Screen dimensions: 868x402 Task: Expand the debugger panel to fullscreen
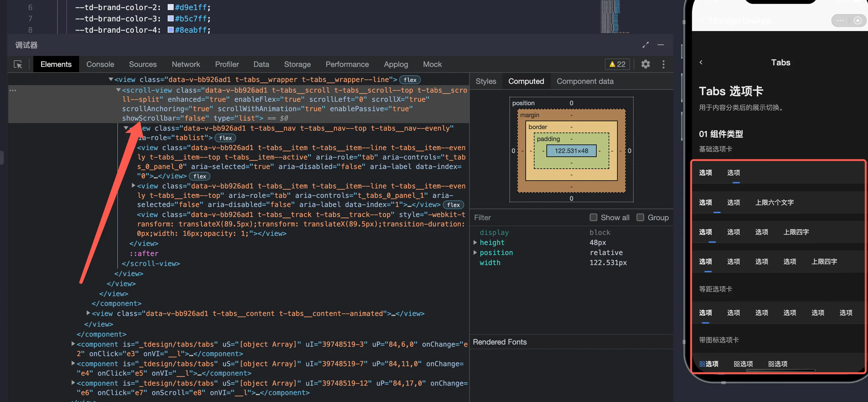645,45
